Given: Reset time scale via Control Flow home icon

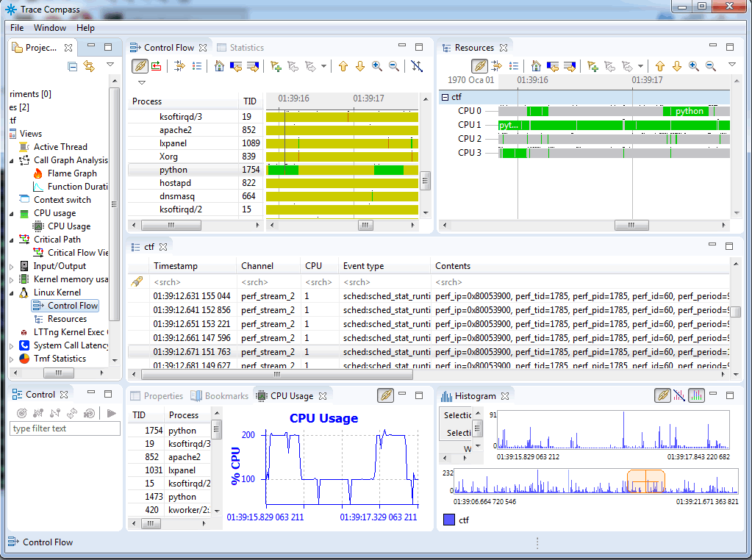Looking at the screenshot, I should click(219, 66).
